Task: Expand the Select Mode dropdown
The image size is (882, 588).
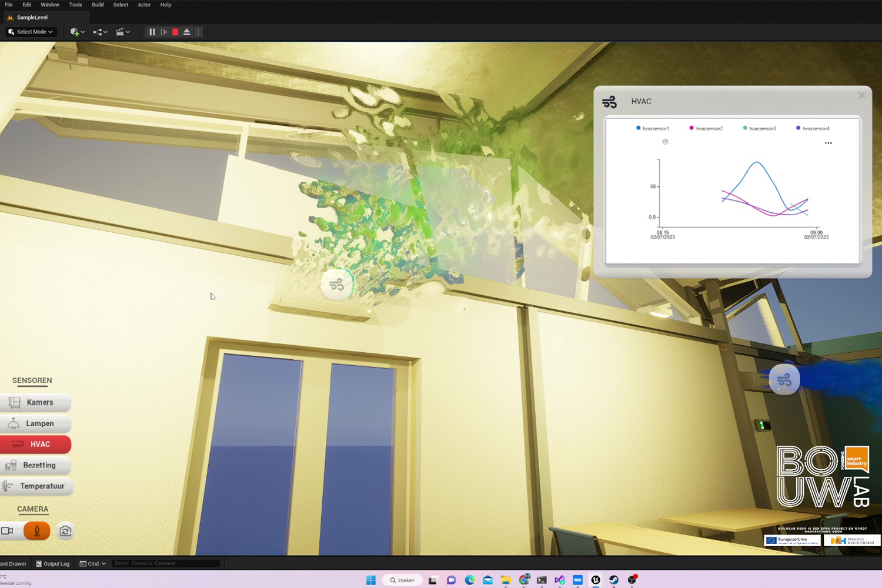Action: point(31,32)
